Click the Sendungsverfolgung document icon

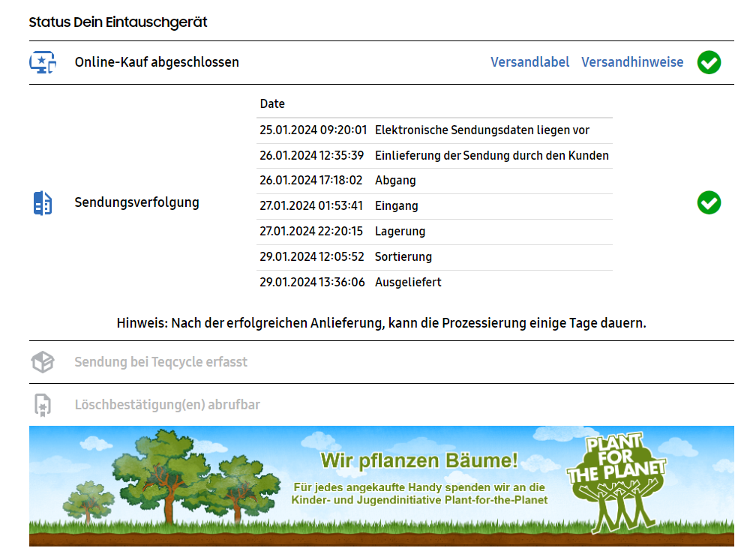[43, 202]
